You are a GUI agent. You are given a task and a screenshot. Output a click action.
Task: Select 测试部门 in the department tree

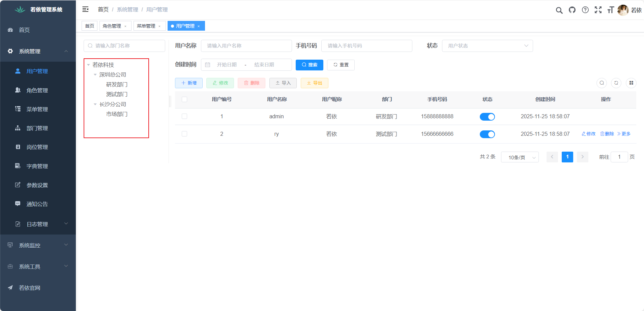(x=117, y=94)
